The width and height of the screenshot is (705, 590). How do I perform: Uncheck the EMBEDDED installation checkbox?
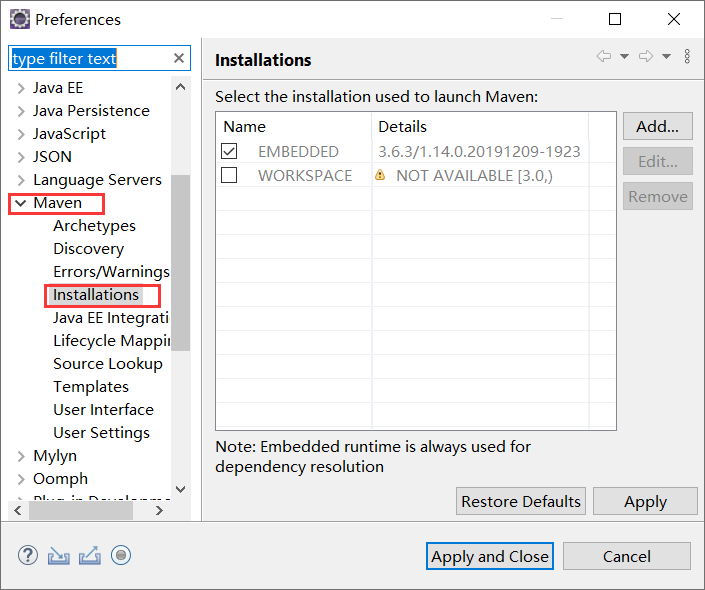point(229,151)
